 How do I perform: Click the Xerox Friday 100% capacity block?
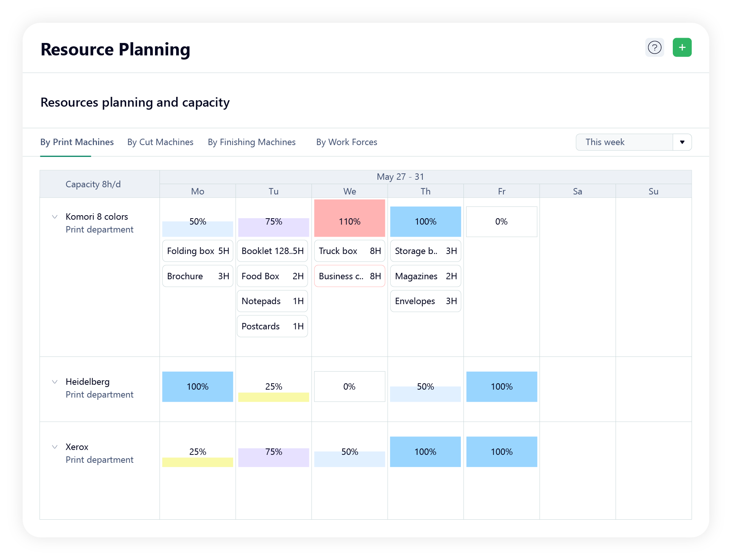[501, 452]
